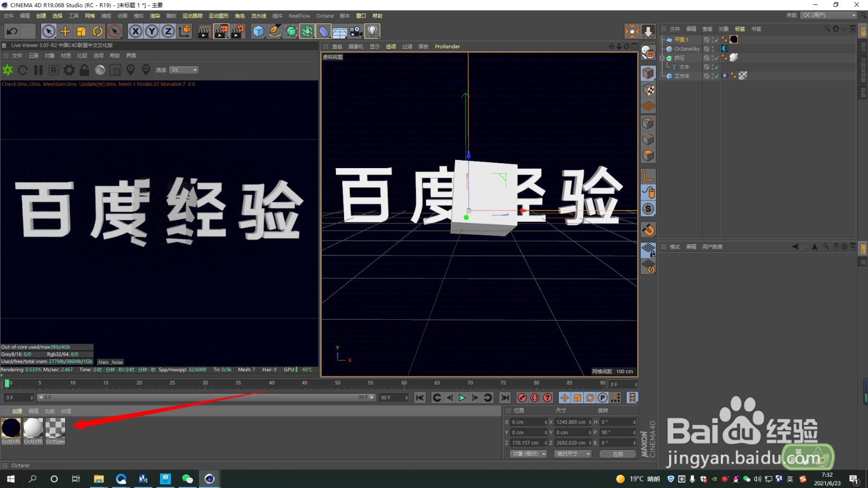Open the spline Pen tool

tap(275, 31)
